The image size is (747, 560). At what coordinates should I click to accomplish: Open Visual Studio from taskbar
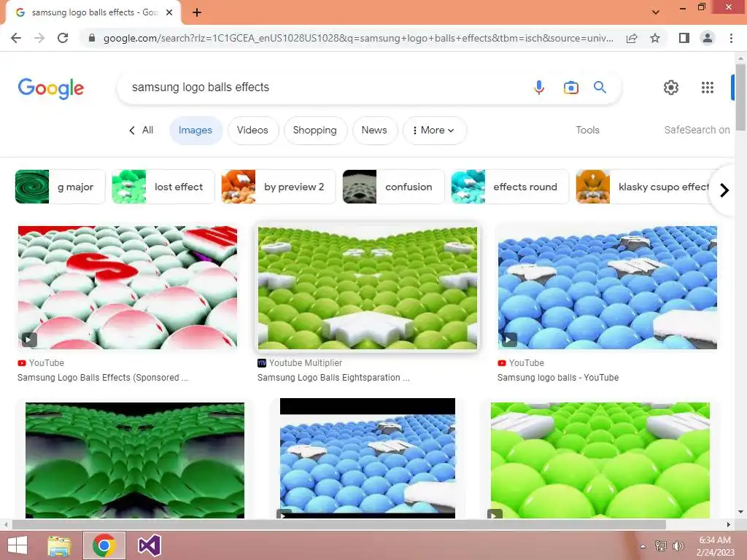point(150,545)
